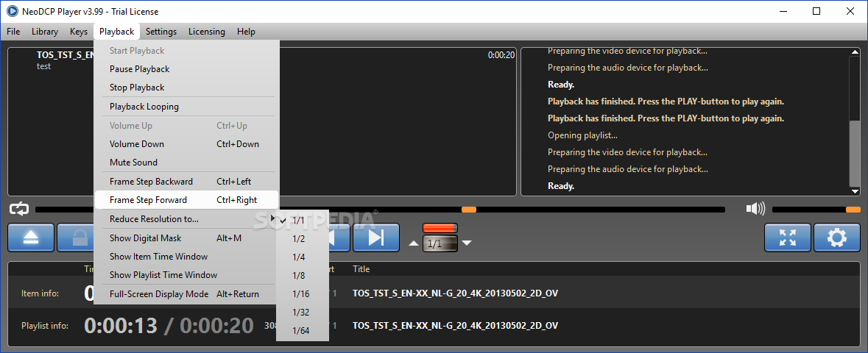This screenshot has height=353, width=868.
Task: Expand Reduce Resolution to... submenu
Action: pos(186,219)
